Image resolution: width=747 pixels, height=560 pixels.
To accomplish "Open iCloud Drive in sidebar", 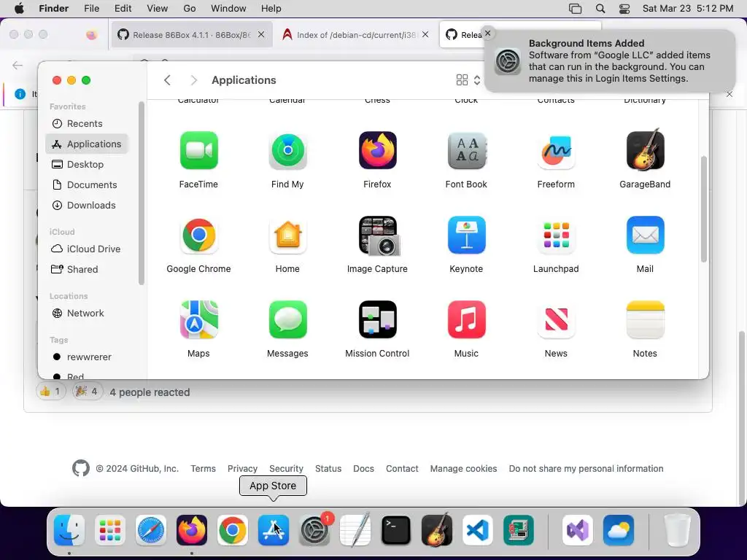I will 87,249.
